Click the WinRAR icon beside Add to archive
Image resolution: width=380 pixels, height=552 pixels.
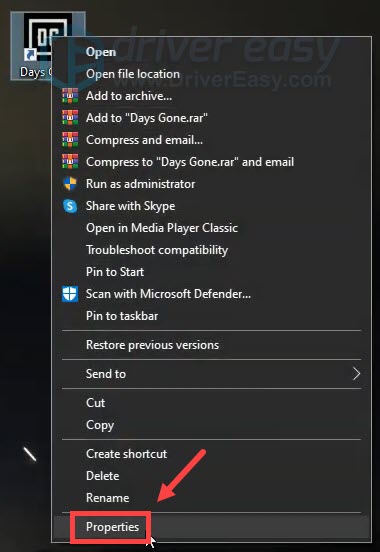(70, 96)
